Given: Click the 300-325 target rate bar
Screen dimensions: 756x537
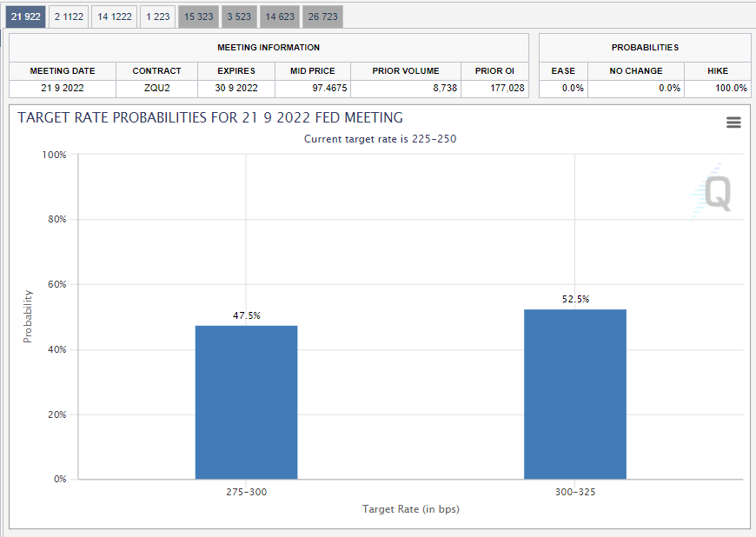Looking at the screenshot, I should tap(574, 394).
